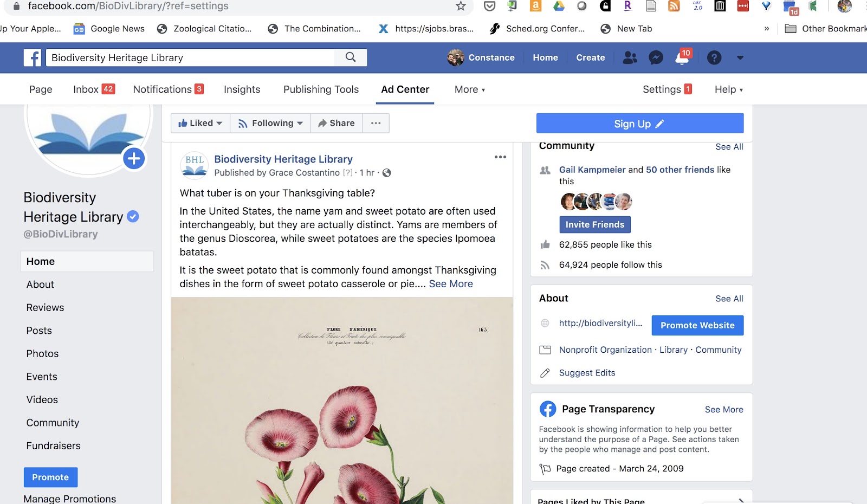Click the post's BHL page avatar
Viewport: 867px width, 504px height.
click(x=194, y=165)
